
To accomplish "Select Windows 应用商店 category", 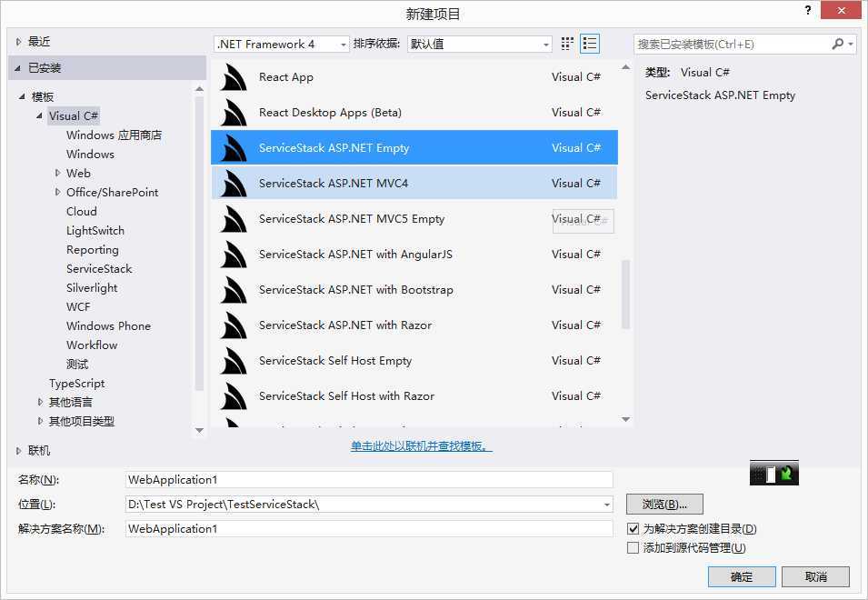I will coord(114,135).
